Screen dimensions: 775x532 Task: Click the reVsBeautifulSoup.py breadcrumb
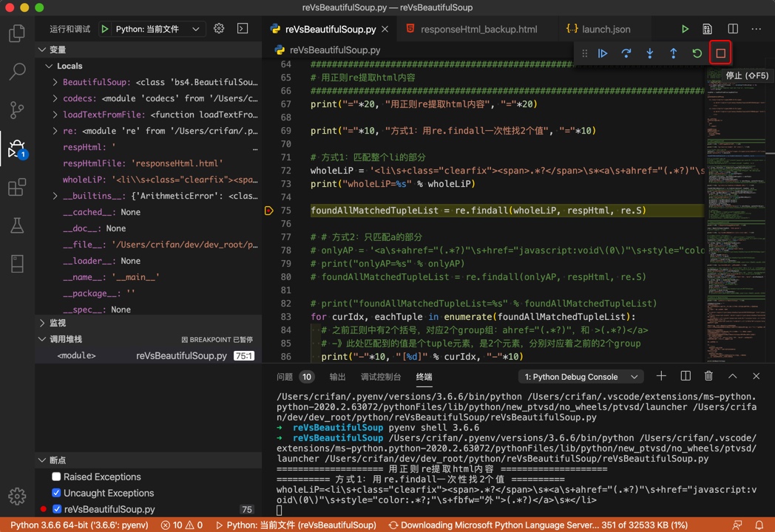click(328, 50)
